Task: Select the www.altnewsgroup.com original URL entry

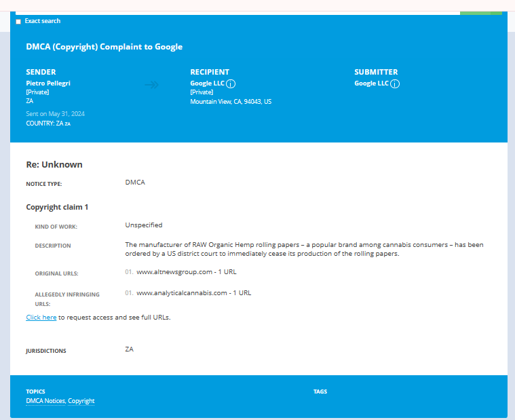Action: (187, 272)
